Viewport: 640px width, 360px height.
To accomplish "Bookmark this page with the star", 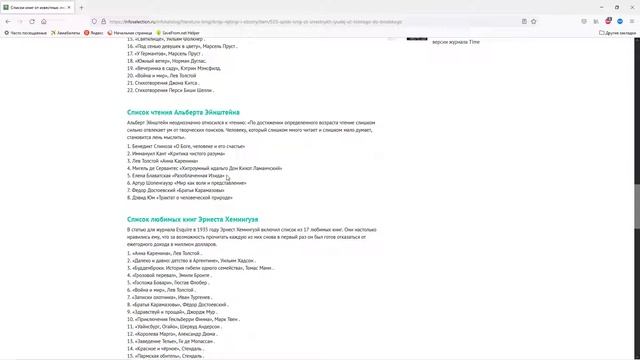I will (533, 22).
